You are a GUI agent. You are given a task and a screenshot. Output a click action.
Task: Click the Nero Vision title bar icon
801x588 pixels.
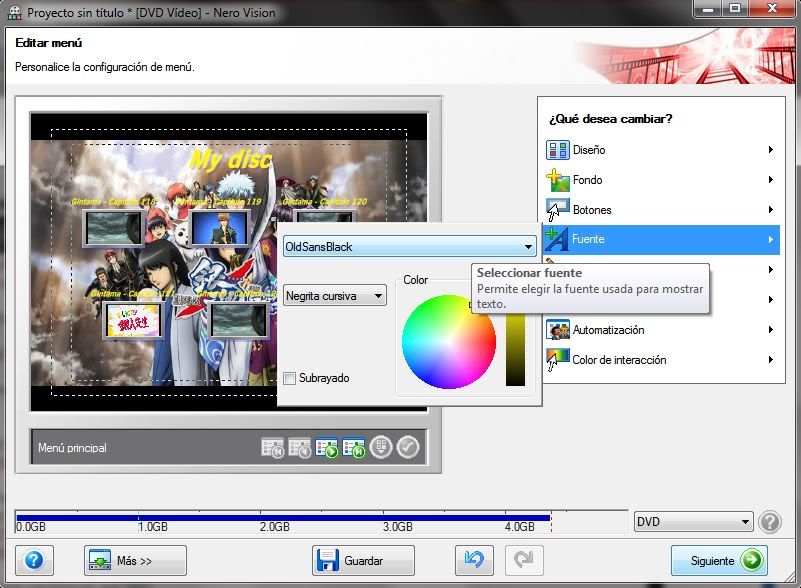pos(14,12)
